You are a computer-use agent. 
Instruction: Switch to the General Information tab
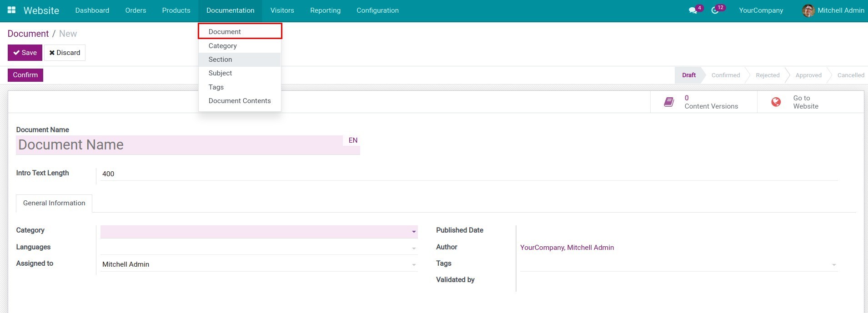54,203
